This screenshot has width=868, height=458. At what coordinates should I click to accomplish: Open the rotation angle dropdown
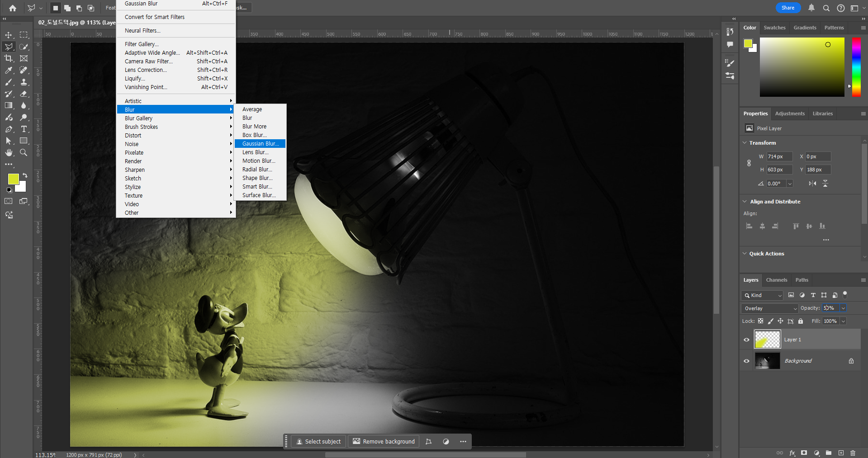point(790,184)
